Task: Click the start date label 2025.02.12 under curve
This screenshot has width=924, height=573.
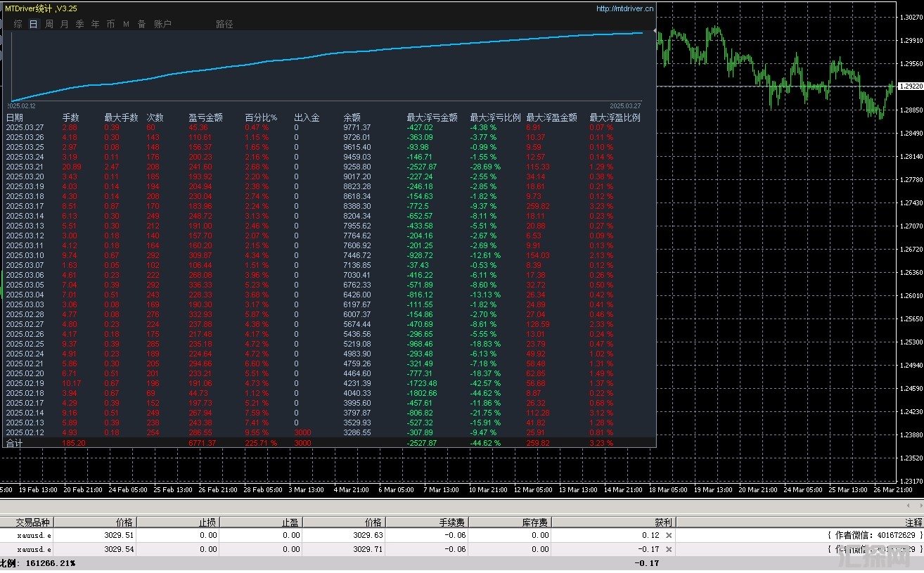Action: (x=21, y=106)
